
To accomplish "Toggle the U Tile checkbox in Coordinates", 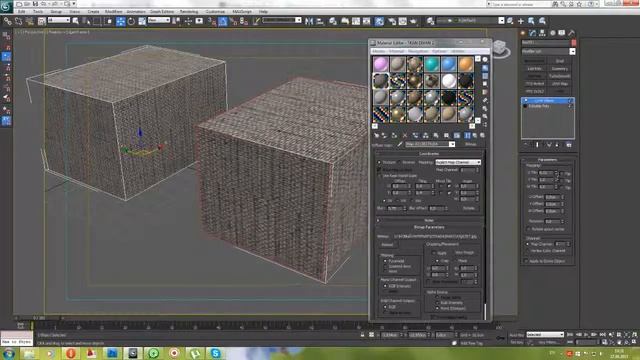I will 449,186.
